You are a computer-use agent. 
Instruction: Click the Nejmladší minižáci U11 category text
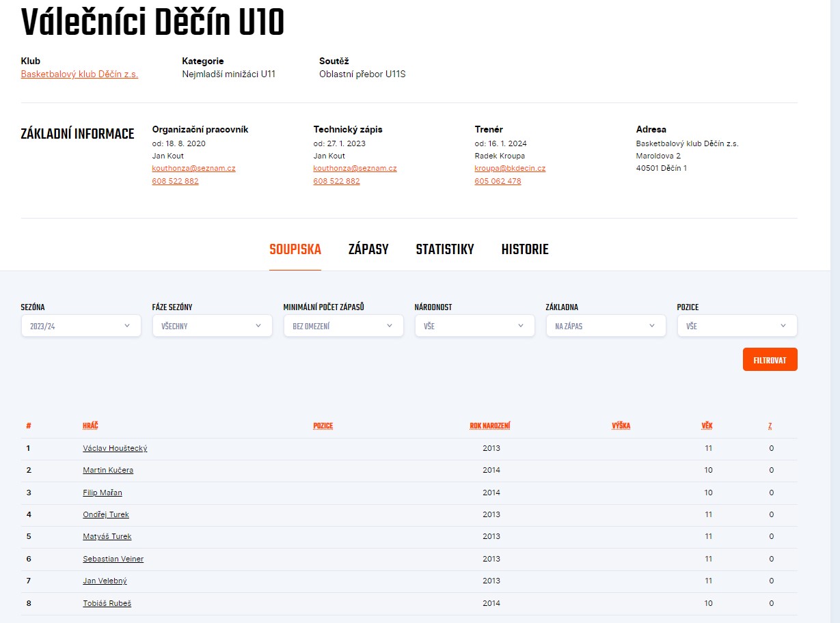pyautogui.click(x=228, y=74)
